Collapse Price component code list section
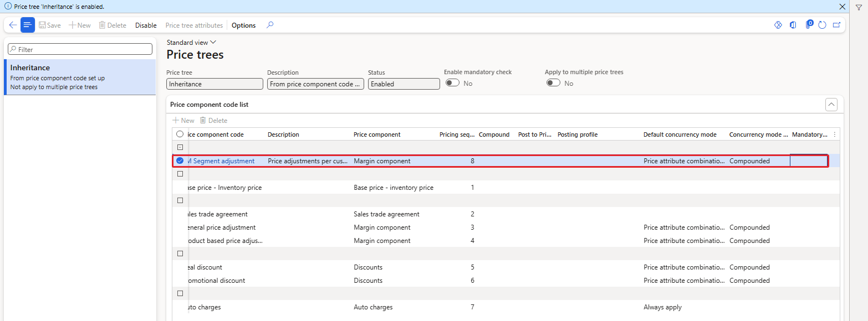This screenshot has width=868, height=321. click(x=831, y=104)
